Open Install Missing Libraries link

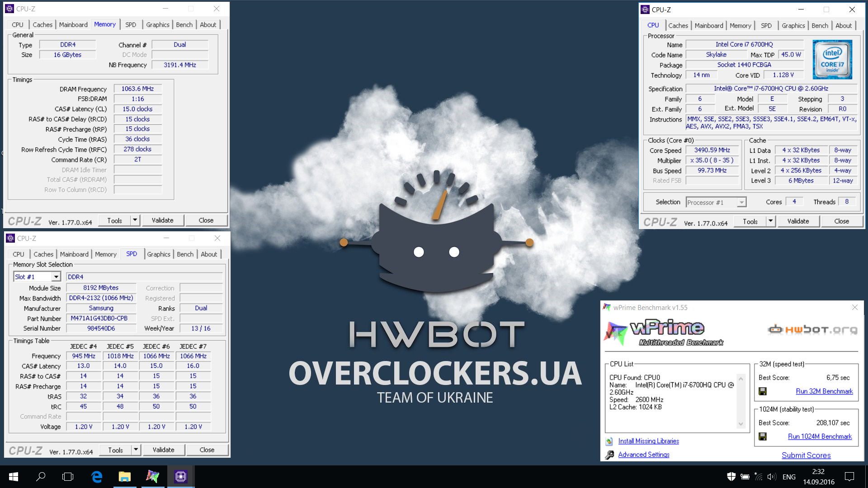pyautogui.click(x=648, y=441)
